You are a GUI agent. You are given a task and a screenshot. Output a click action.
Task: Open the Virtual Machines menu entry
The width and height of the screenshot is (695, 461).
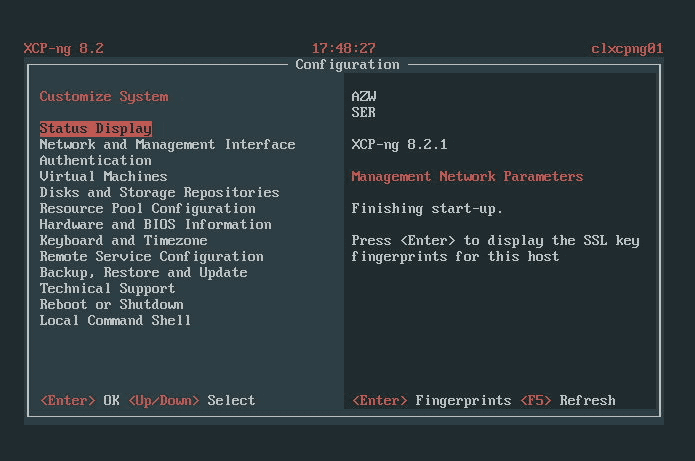[103, 177]
